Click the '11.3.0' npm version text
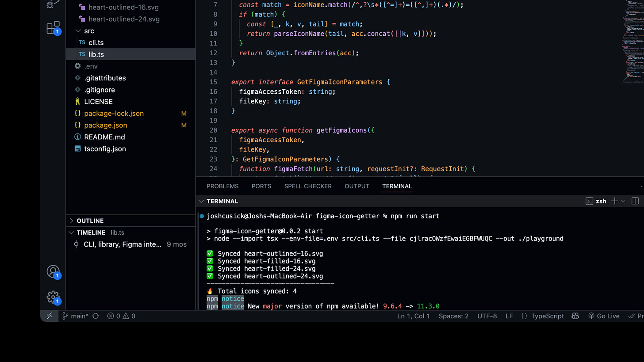 pos(428,306)
